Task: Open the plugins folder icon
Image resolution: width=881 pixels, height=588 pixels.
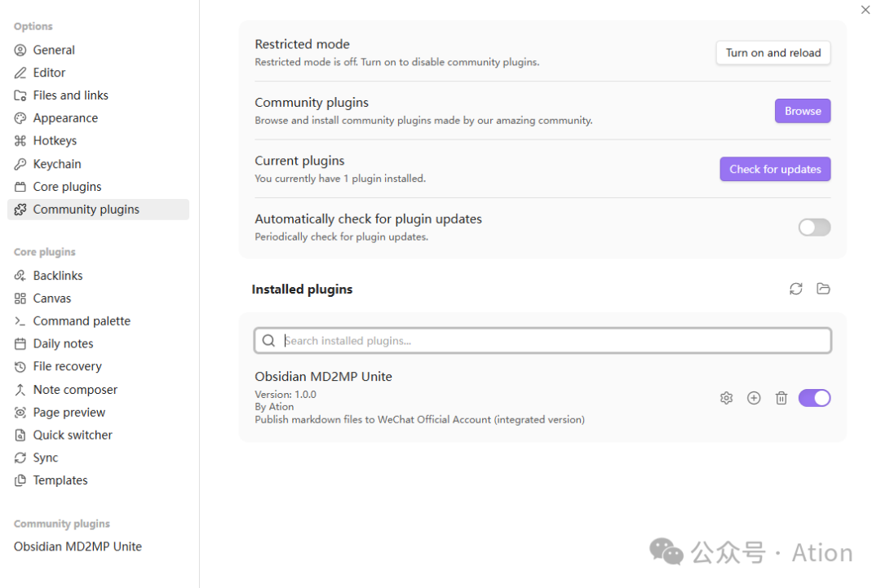Action: 823,289
